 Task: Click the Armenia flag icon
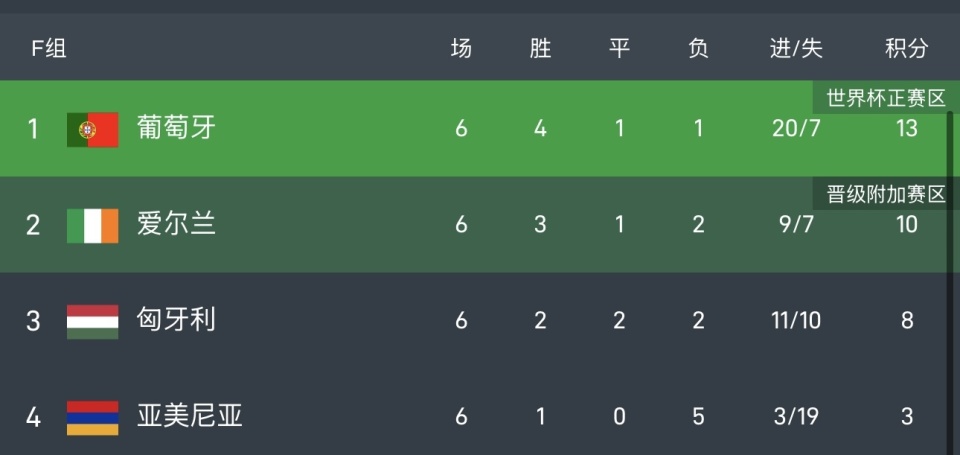tap(93, 416)
